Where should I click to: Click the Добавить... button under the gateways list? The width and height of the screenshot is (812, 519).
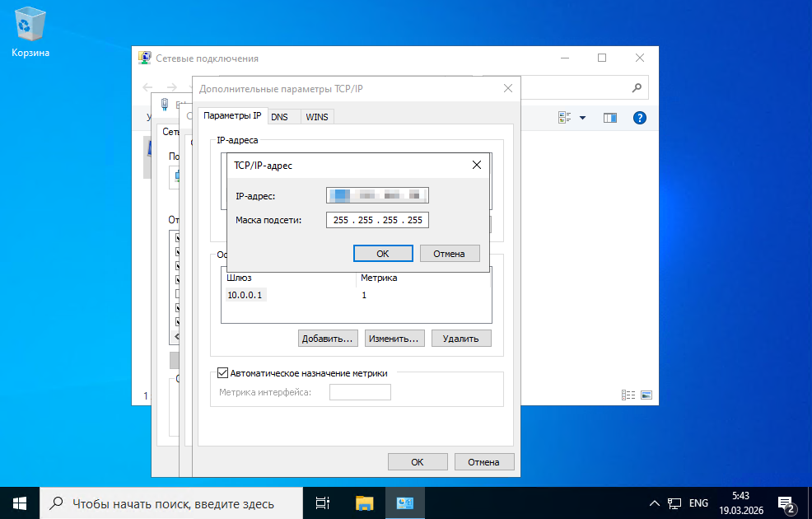[x=327, y=338]
